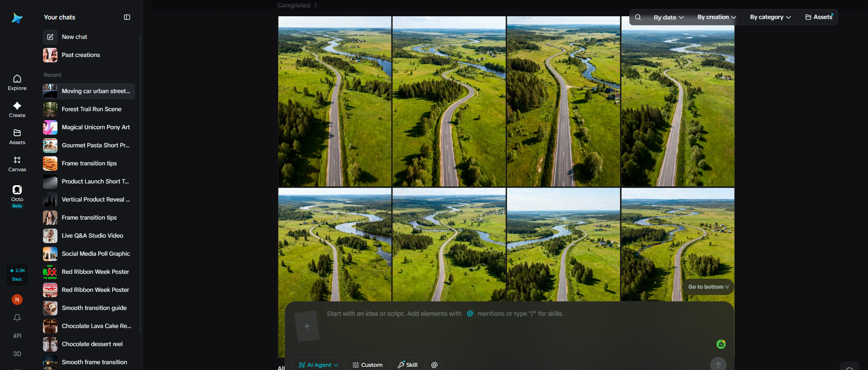
Task: Open Magical Unicorn Pony Art chat
Action: 89,127
